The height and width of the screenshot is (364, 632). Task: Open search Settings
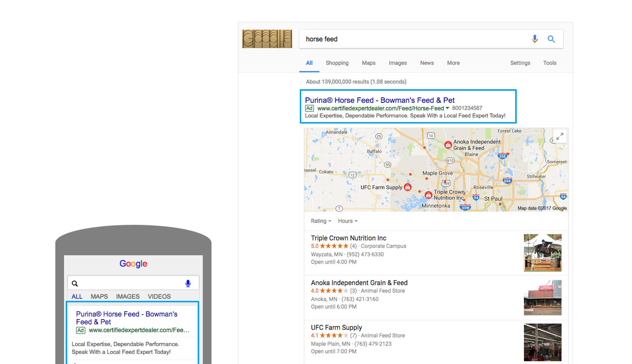520,63
